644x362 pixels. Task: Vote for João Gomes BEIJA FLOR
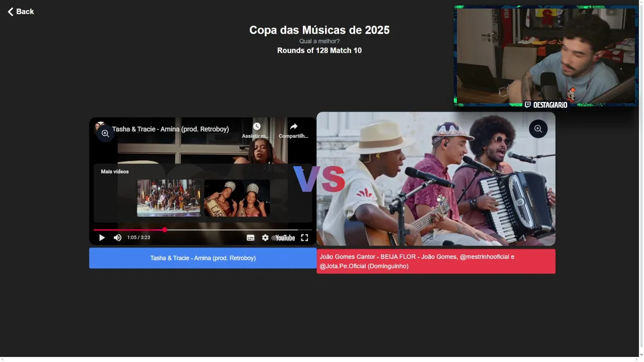[x=436, y=261]
